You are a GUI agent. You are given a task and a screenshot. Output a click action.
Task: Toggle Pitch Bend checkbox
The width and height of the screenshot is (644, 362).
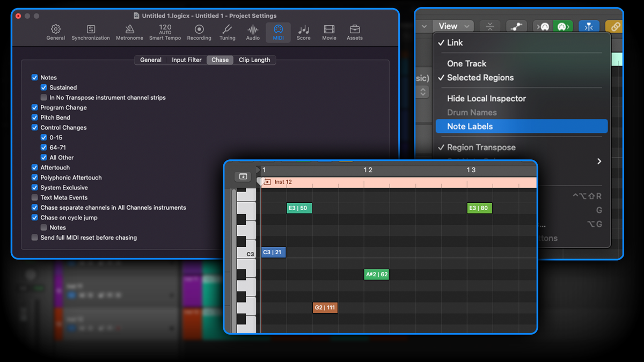click(x=35, y=117)
